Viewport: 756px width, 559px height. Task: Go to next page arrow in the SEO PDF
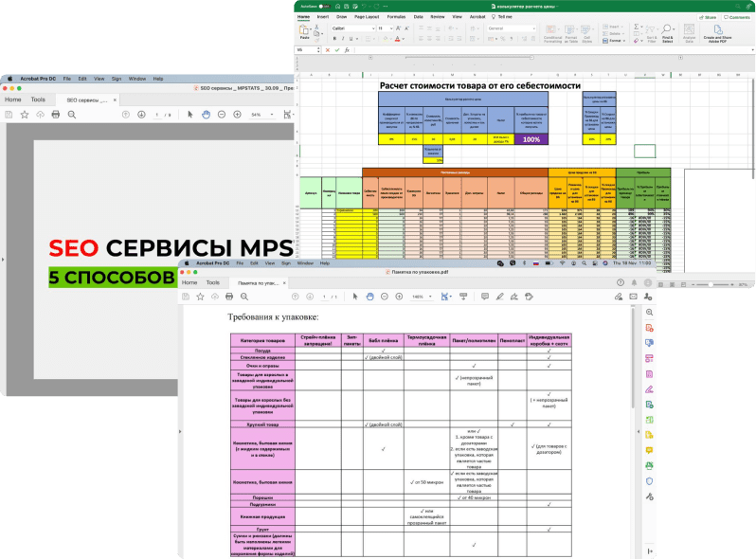click(x=141, y=115)
